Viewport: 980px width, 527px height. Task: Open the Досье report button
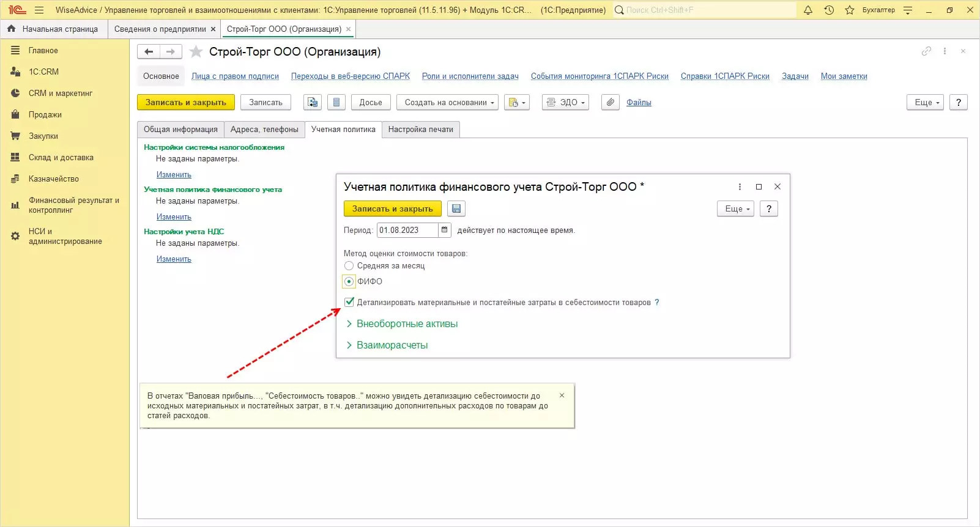[371, 102]
